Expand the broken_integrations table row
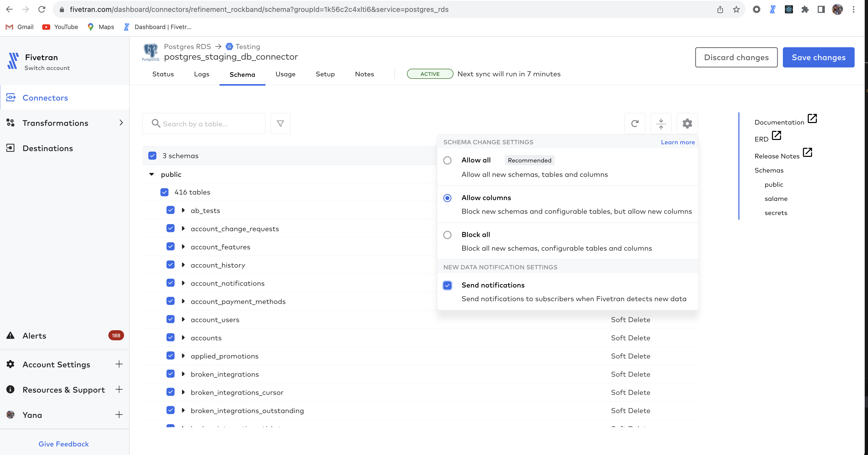 point(183,374)
